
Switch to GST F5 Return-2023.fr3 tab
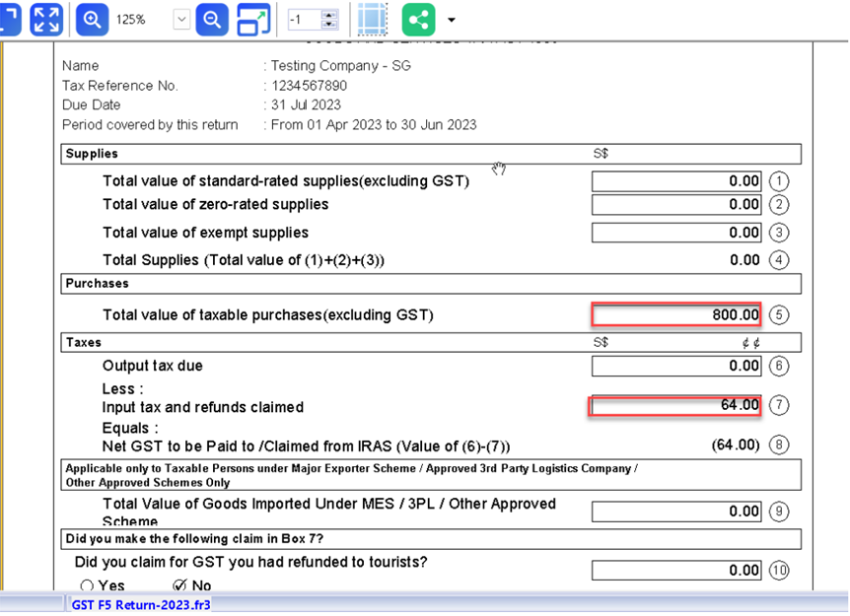point(140,605)
